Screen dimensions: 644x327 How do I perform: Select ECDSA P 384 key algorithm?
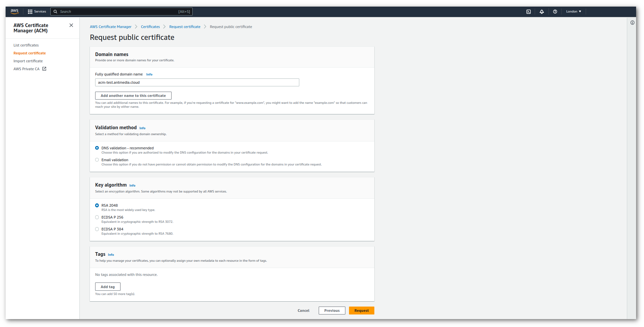coord(97,229)
